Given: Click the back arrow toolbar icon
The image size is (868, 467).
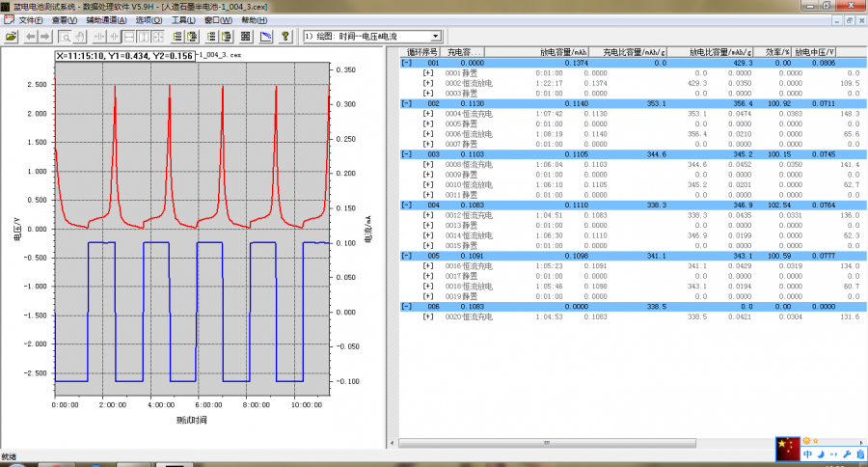Looking at the screenshot, I should click(30, 36).
